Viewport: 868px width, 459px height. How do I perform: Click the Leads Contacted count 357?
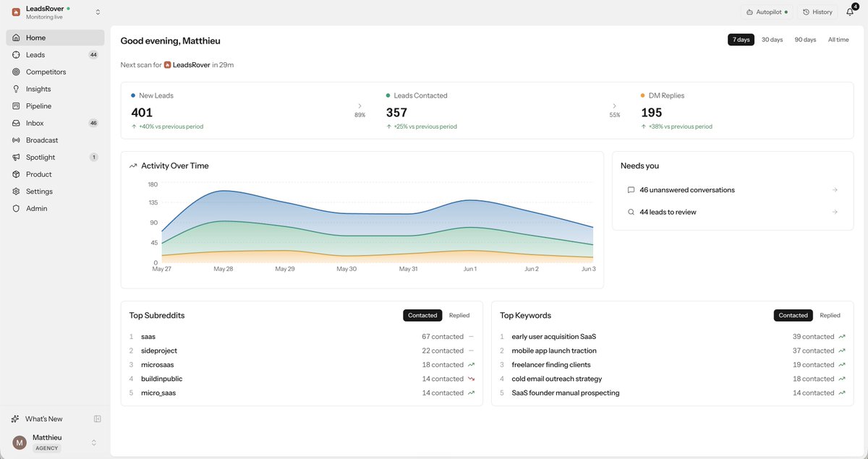pos(396,113)
